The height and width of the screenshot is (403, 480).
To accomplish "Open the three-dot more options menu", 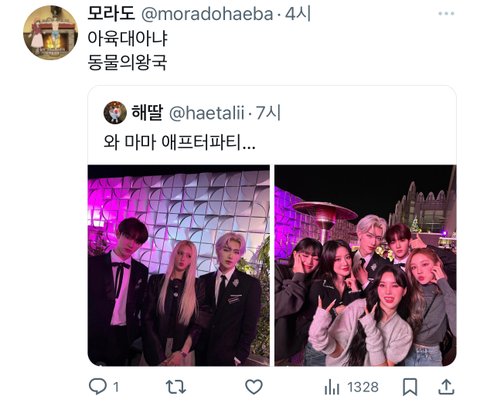I will [446, 14].
